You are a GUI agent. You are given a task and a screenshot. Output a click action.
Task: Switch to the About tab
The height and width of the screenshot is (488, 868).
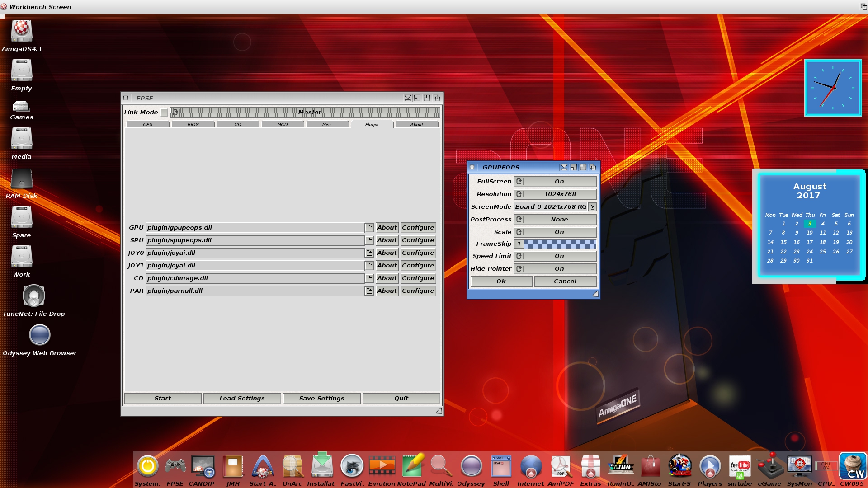coord(417,124)
